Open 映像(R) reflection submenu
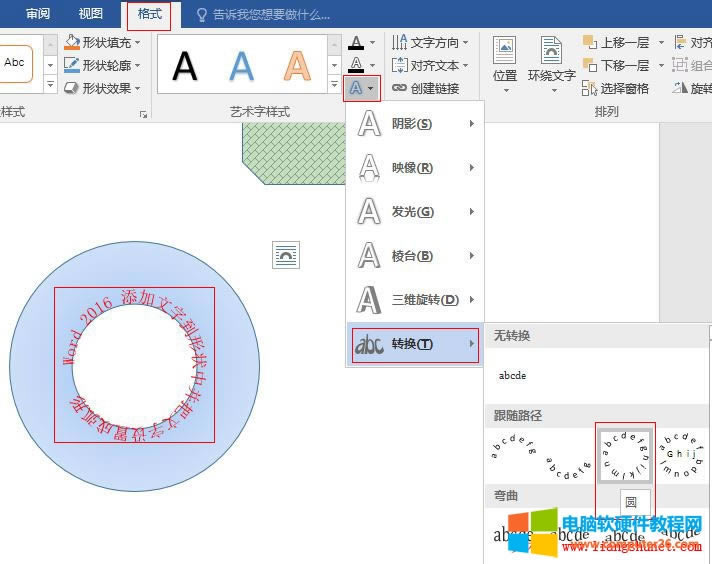 tap(415, 168)
